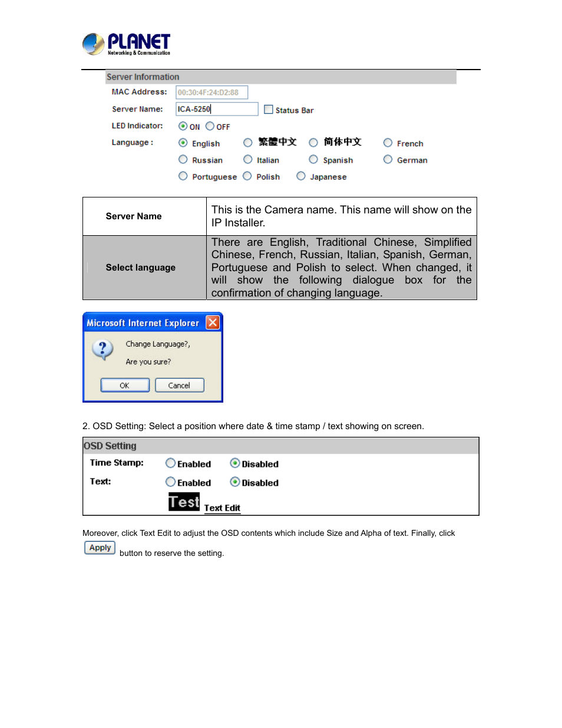
Task: Click the Apply button
Action: click(x=100, y=548)
